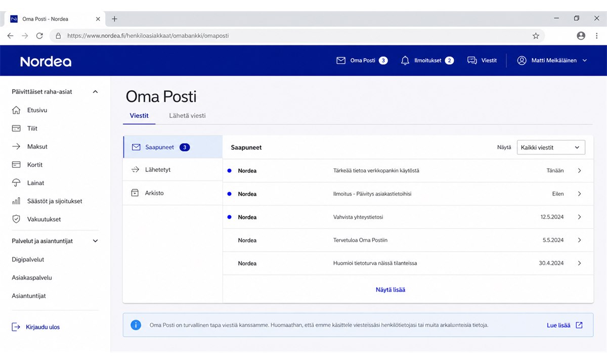
Task: Click the date 12.5.2024
Action: pyautogui.click(x=552, y=217)
